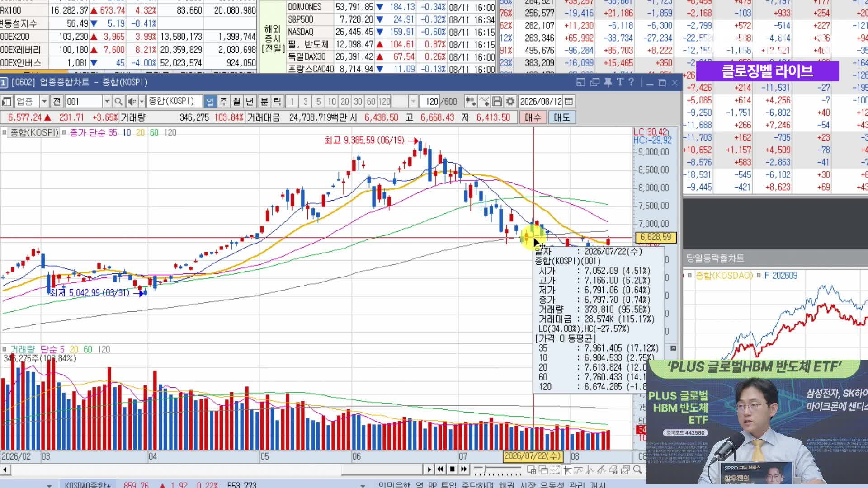Click the red 매수 buy button
Viewport: 868px width, 488px height.
(533, 117)
